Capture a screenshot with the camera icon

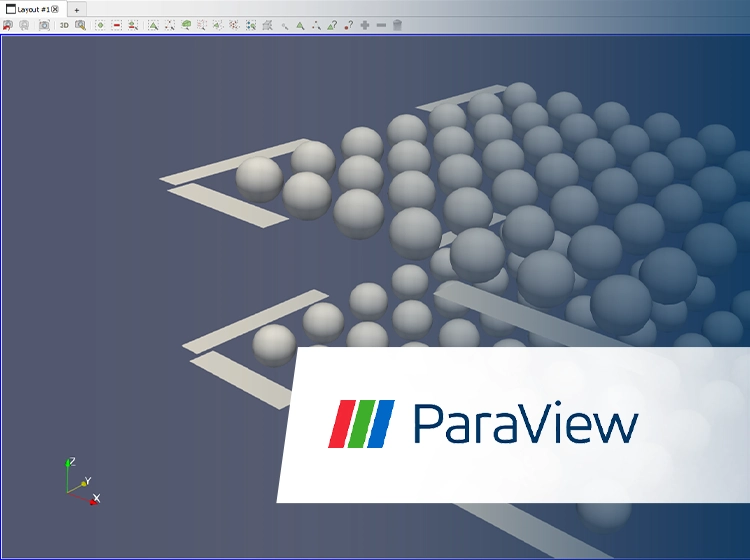coord(44,25)
